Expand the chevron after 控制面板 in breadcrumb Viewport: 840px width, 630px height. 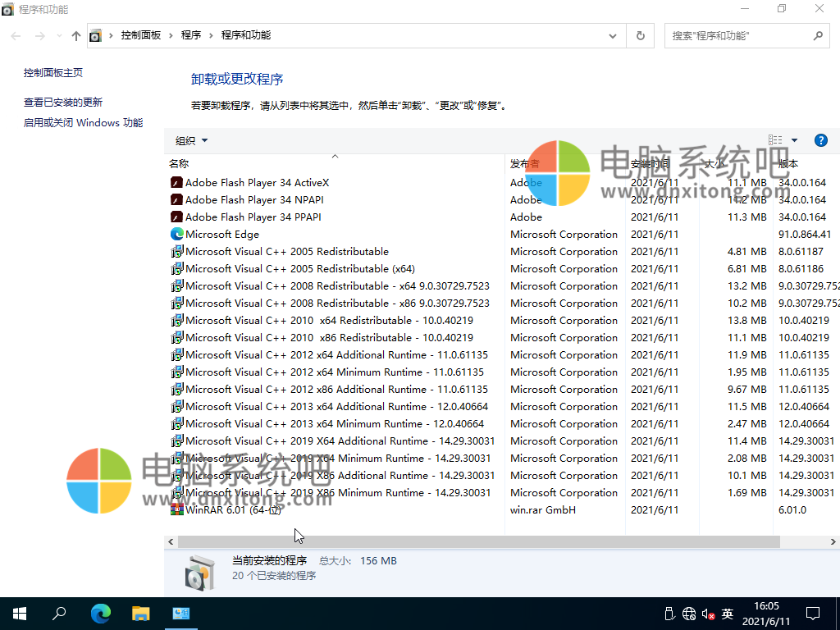[171, 35]
